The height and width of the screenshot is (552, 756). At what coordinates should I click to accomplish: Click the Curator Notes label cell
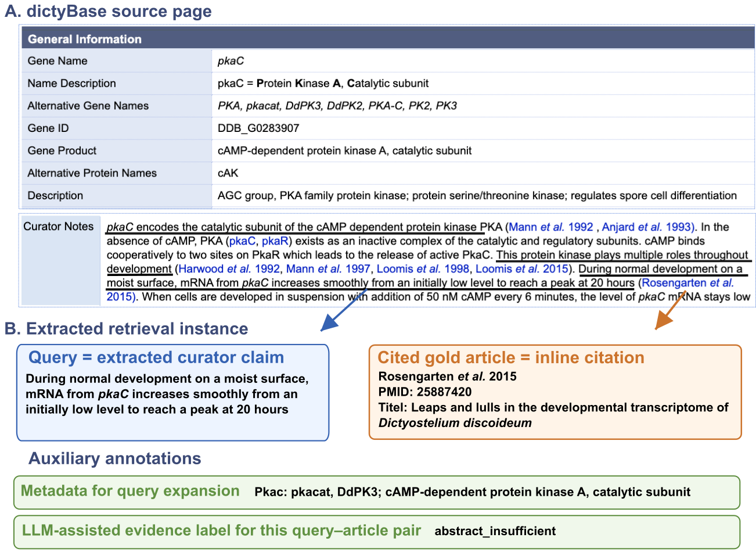click(x=60, y=261)
